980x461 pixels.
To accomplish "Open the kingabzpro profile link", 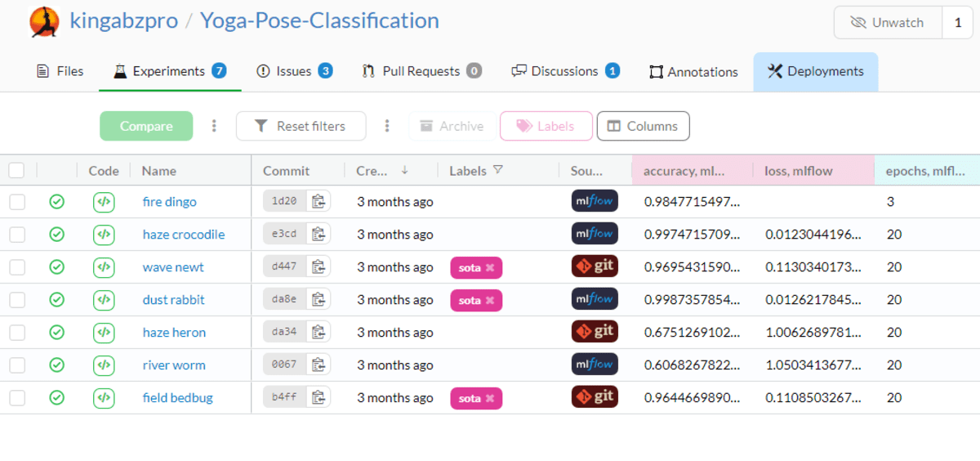I will (x=124, y=20).
